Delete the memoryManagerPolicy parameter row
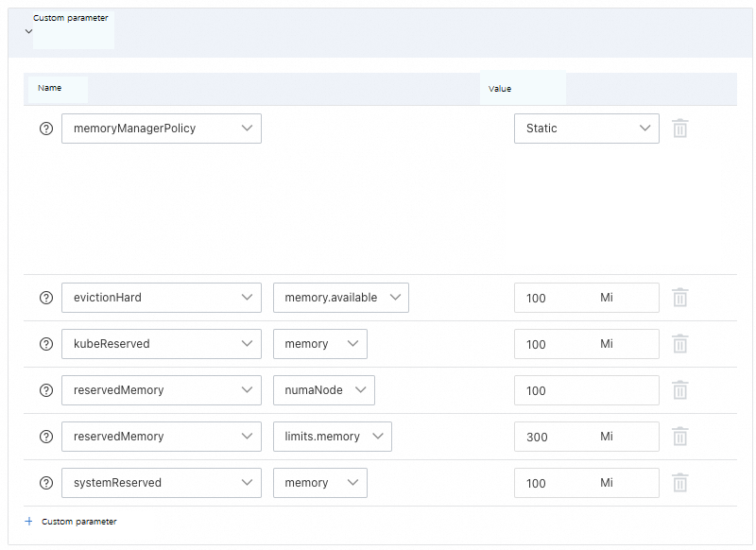The width and height of the screenshot is (756, 550). (679, 129)
